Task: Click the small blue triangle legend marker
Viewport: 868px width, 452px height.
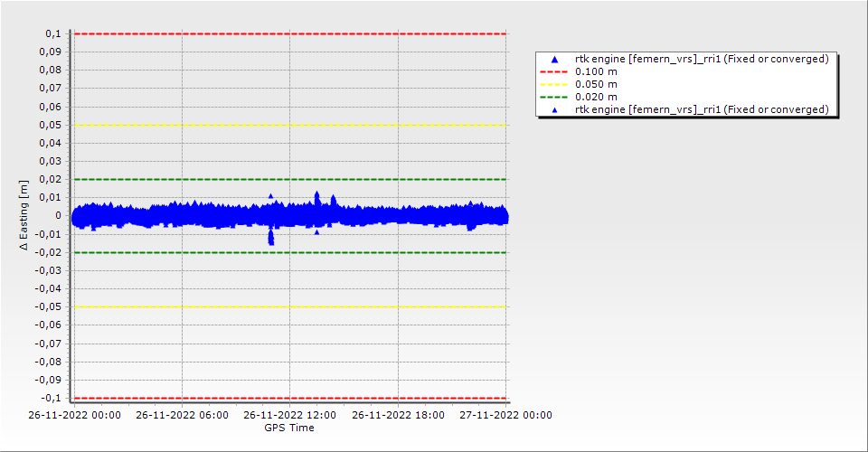Action: coord(554,109)
